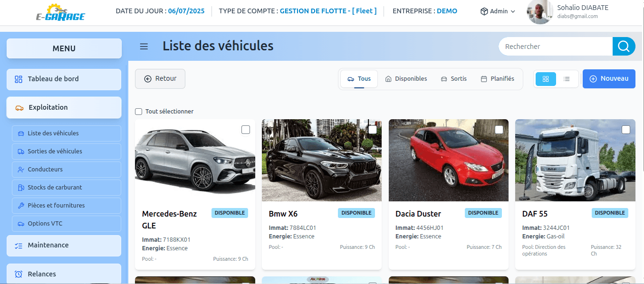Viewport: 644px width, 284px height.
Task: Go to Conducteurs submenu
Action: pos(67,170)
